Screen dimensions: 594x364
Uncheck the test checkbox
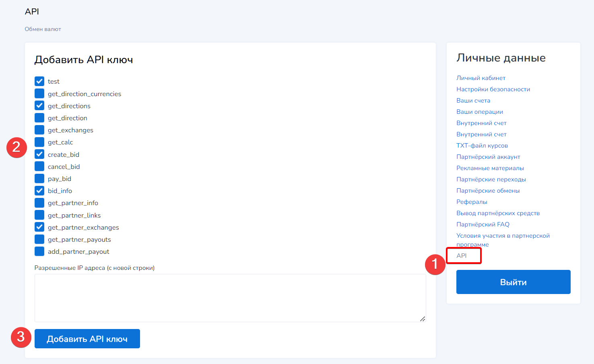pos(39,81)
